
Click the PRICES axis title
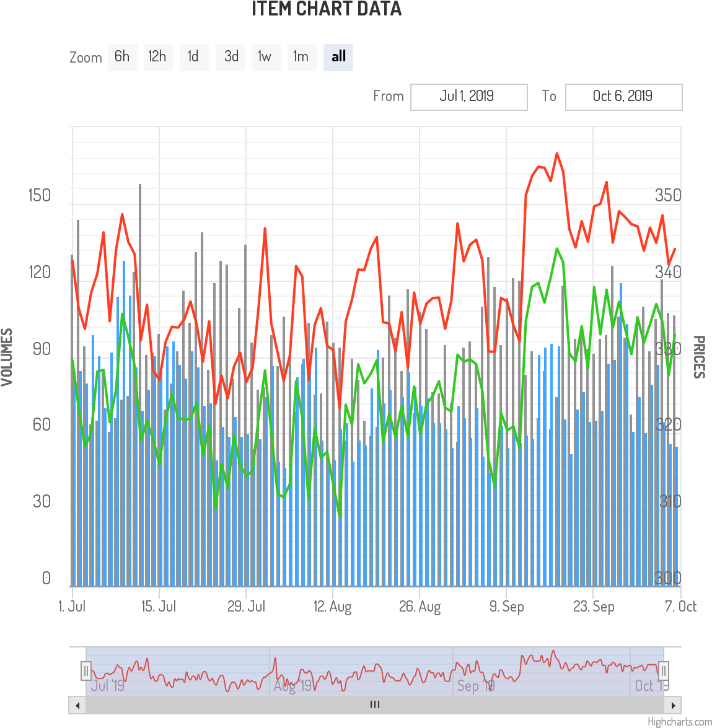pos(700,357)
